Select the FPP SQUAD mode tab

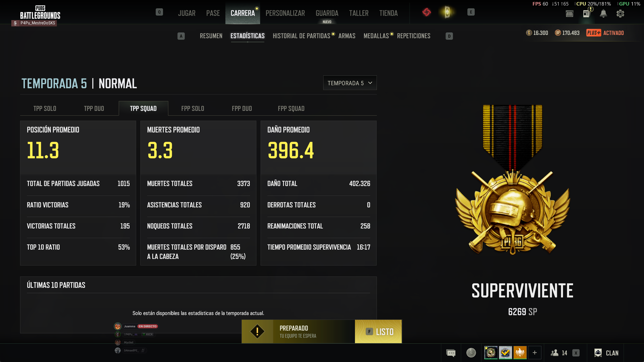291,109
